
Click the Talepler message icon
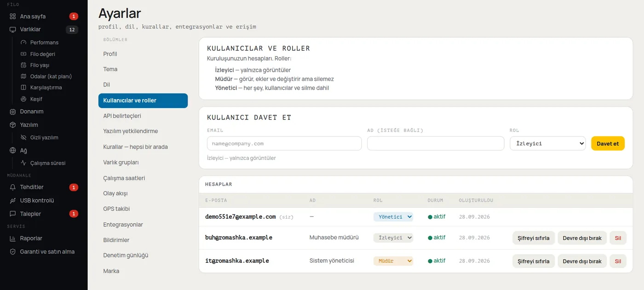pos(12,214)
